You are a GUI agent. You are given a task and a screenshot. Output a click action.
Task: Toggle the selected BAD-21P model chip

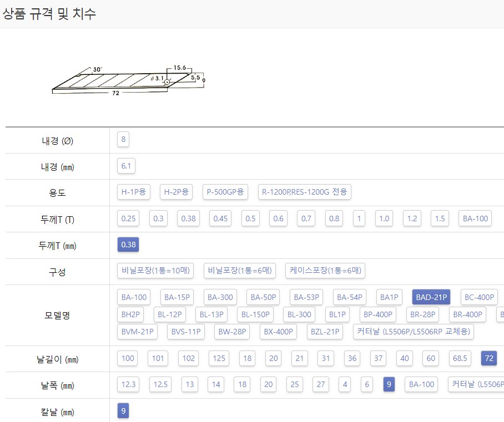pos(431,297)
